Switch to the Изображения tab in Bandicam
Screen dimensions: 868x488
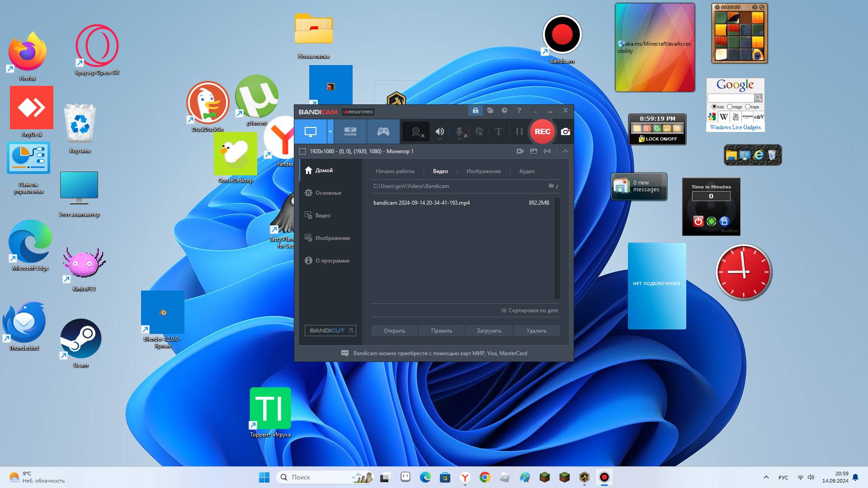[483, 171]
